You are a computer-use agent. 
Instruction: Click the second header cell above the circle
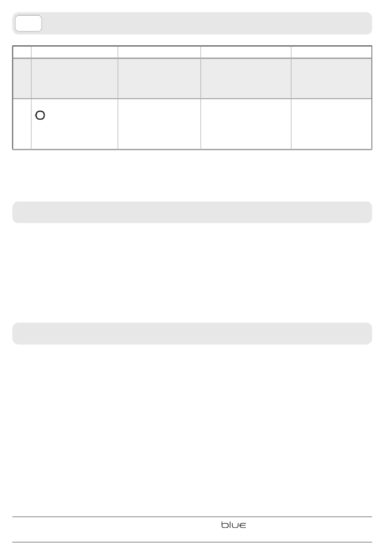(x=75, y=52)
